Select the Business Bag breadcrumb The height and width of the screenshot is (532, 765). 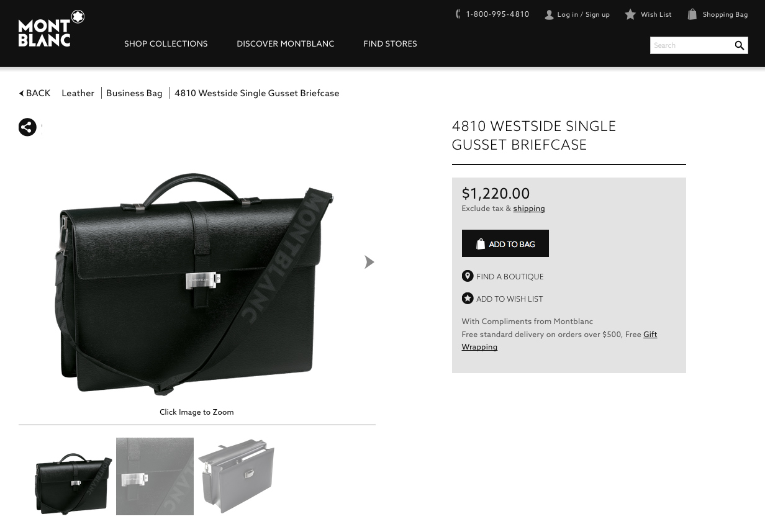pos(134,93)
